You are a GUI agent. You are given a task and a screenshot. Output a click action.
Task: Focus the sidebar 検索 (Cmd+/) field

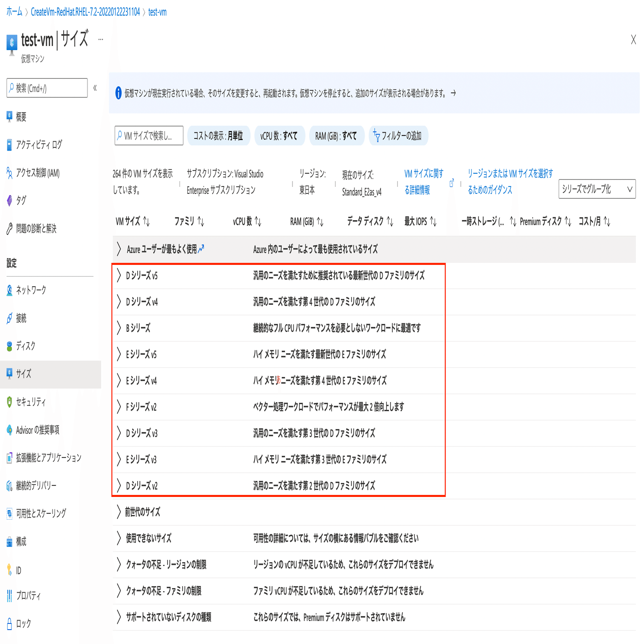pos(47,88)
